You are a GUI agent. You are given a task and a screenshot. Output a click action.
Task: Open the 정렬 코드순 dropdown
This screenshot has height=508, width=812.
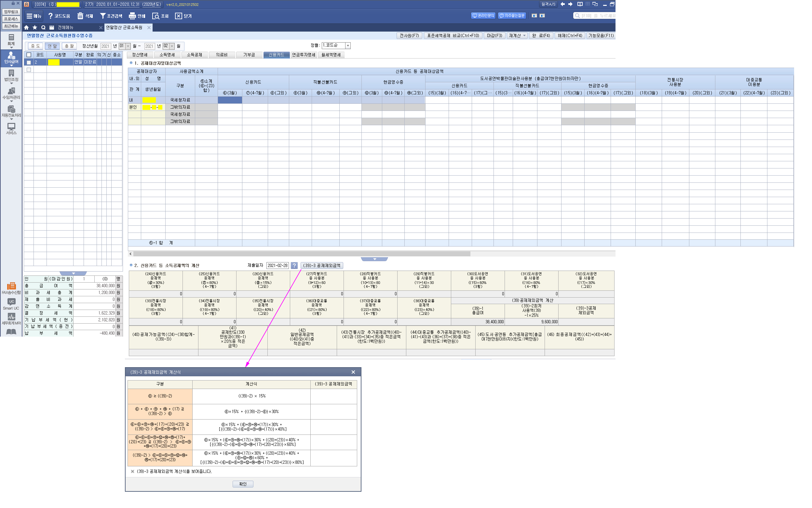pos(348,45)
